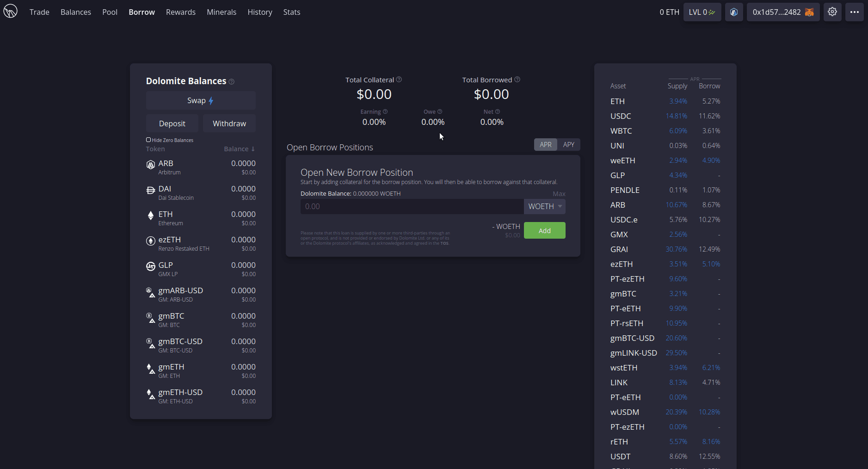Viewport: 868px width, 469px height.
Task: Click the gmBTC token icon
Action: pyautogui.click(x=150, y=318)
